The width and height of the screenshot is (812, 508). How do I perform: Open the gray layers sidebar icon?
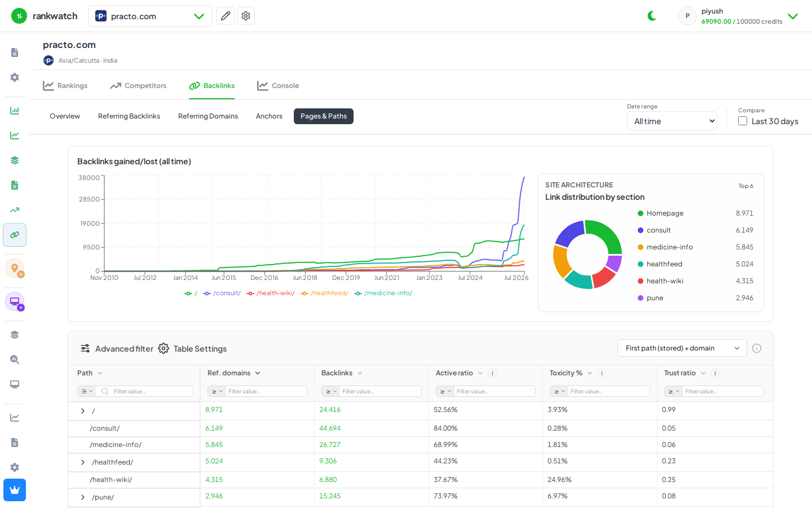coord(15,335)
